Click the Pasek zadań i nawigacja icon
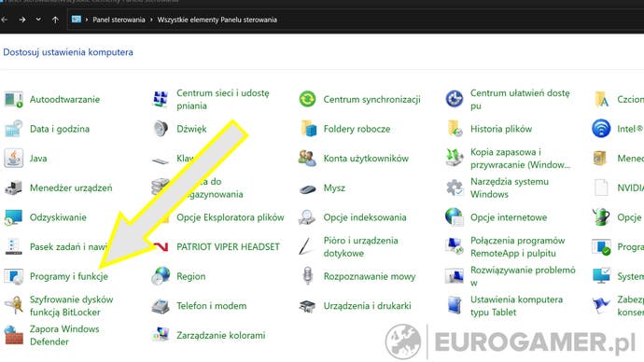This screenshot has height=362, width=644. (14, 246)
